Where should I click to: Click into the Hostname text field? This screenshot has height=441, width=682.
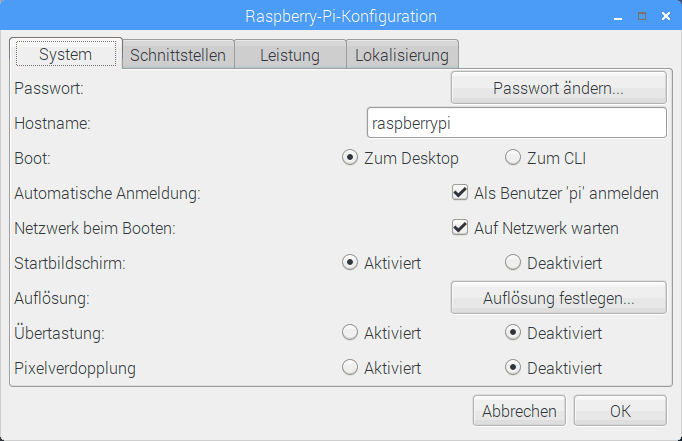(x=516, y=123)
